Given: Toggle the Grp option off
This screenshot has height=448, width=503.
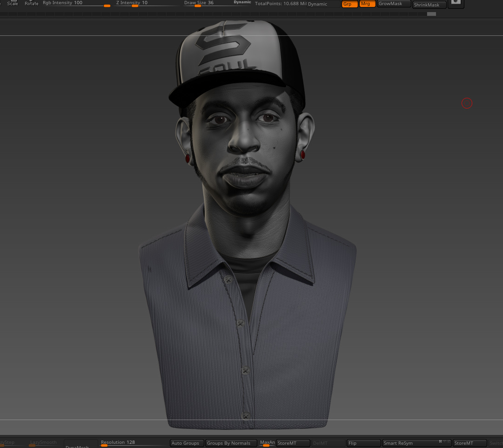Looking at the screenshot, I should click(x=349, y=4).
